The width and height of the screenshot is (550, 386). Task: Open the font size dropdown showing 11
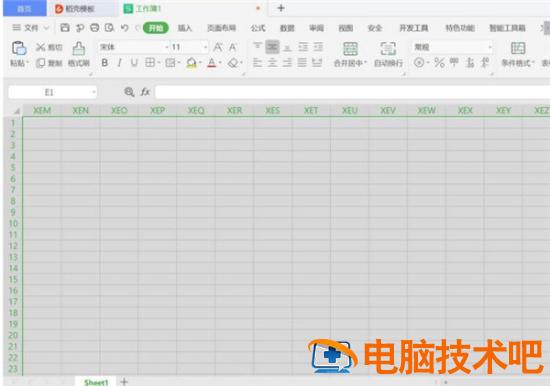pyautogui.click(x=205, y=47)
